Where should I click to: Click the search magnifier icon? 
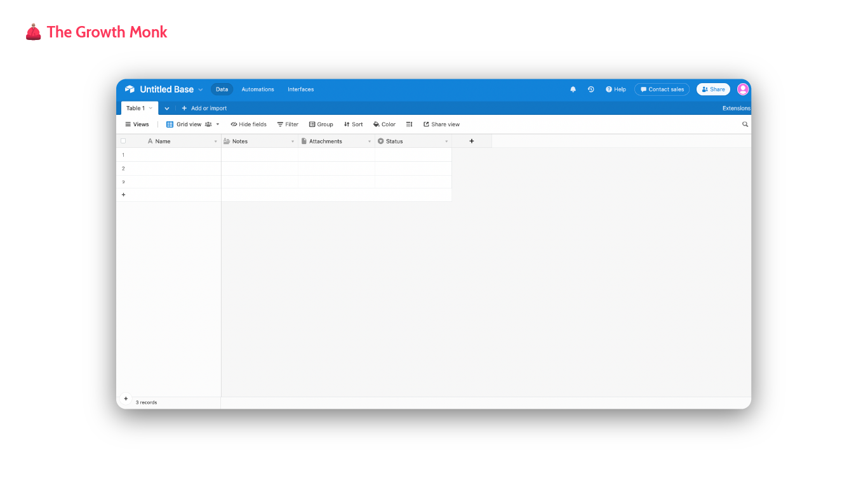(x=745, y=124)
